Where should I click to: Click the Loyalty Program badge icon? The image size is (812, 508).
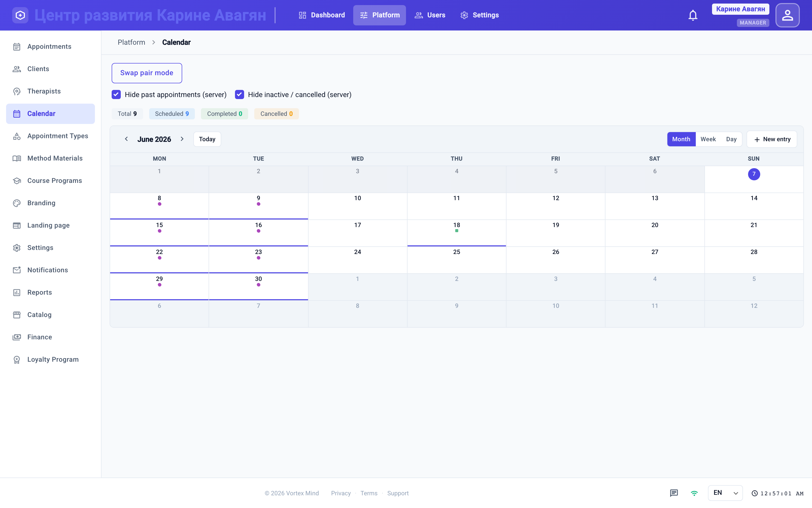pos(17,359)
